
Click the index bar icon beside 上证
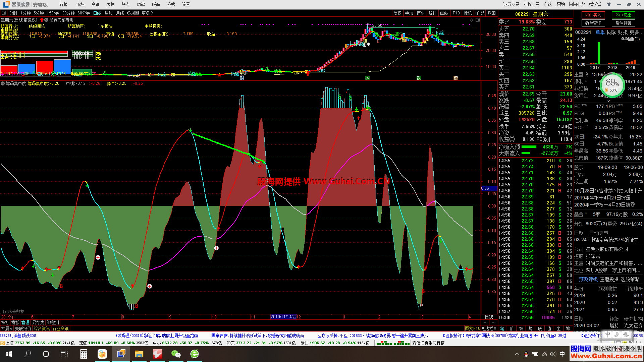tap(3, 343)
